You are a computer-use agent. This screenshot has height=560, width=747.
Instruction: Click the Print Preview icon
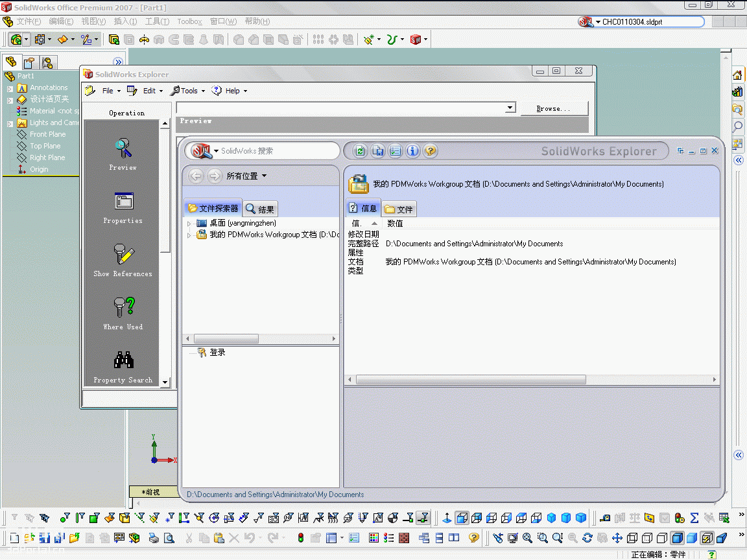click(x=169, y=538)
